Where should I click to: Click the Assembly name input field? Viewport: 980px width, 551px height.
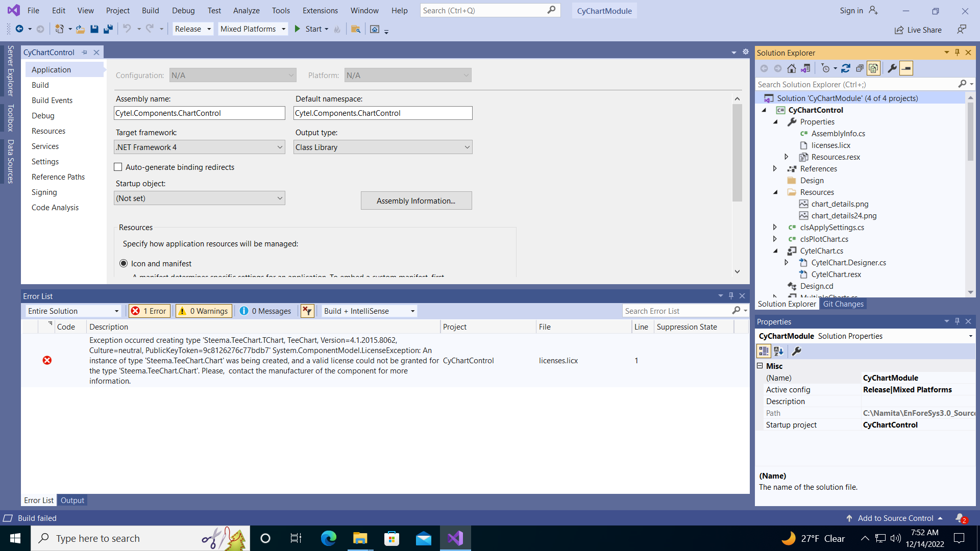pyautogui.click(x=200, y=113)
